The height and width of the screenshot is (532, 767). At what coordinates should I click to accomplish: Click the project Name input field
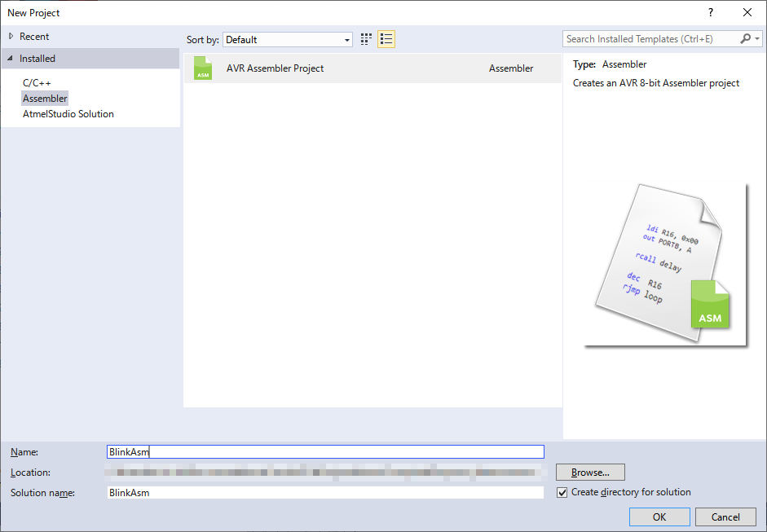[325, 452]
